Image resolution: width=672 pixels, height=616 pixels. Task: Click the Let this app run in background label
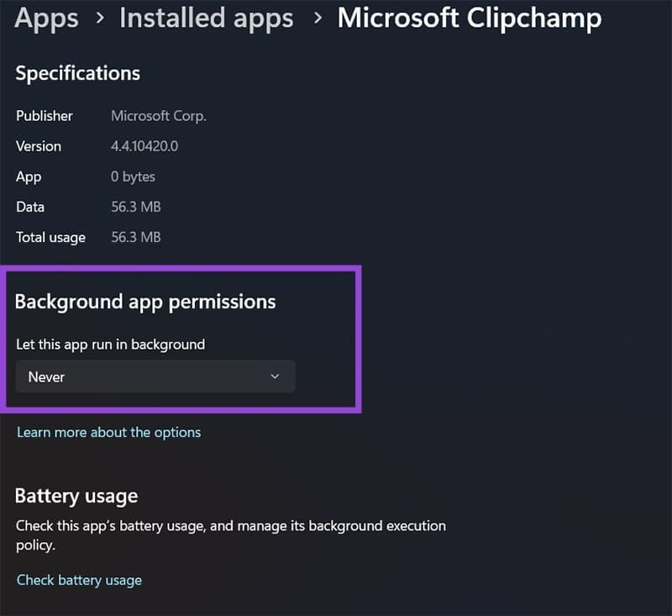pos(110,344)
